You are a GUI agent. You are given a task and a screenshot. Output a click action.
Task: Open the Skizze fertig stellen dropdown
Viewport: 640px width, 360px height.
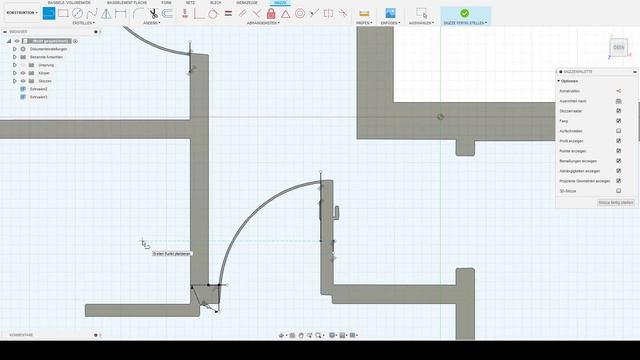tap(465, 23)
